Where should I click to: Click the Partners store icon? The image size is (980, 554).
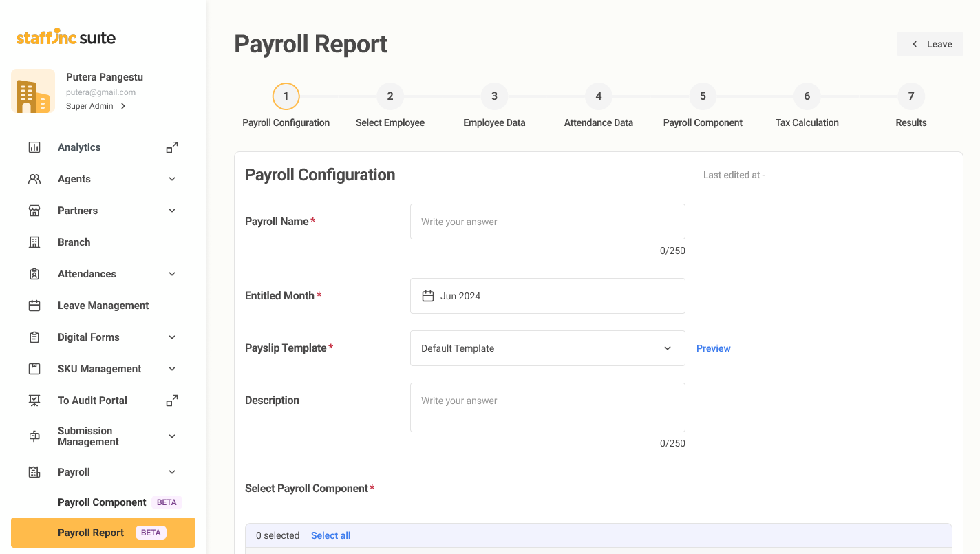point(34,211)
